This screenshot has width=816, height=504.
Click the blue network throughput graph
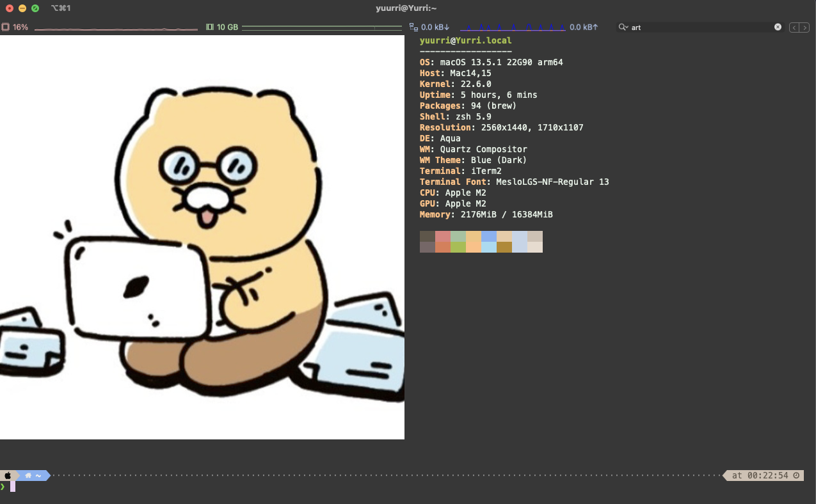tap(513, 28)
